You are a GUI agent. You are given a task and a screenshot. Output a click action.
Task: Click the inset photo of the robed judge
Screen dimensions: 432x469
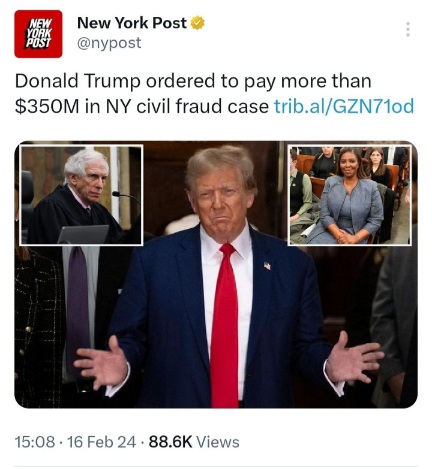point(81,195)
